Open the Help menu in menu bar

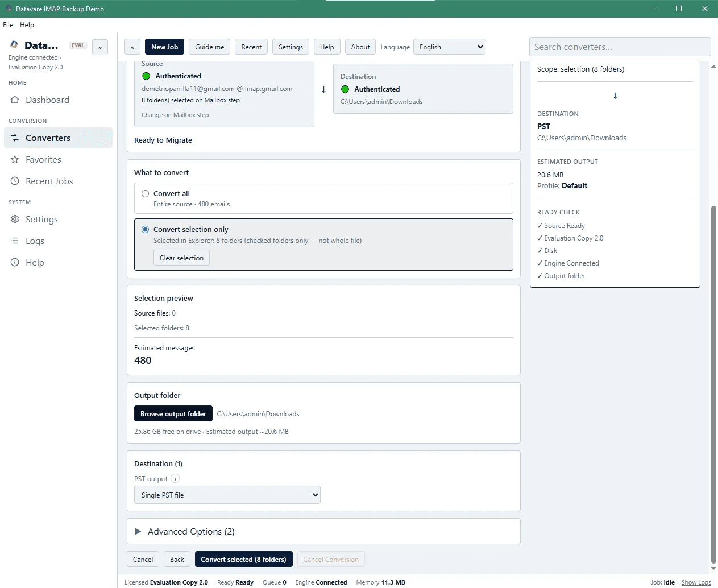27,25
